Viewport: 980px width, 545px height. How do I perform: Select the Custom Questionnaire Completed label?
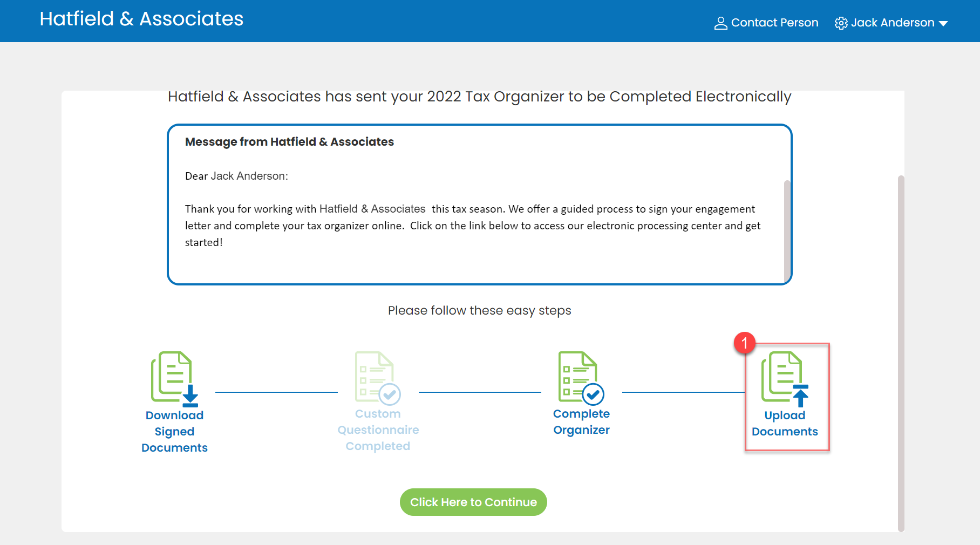tap(378, 430)
